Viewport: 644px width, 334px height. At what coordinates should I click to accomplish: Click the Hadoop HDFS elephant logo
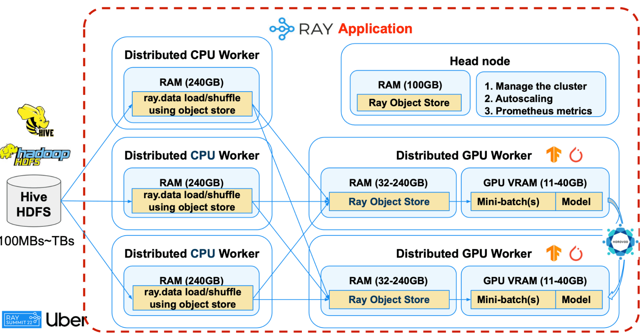pos(35,154)
